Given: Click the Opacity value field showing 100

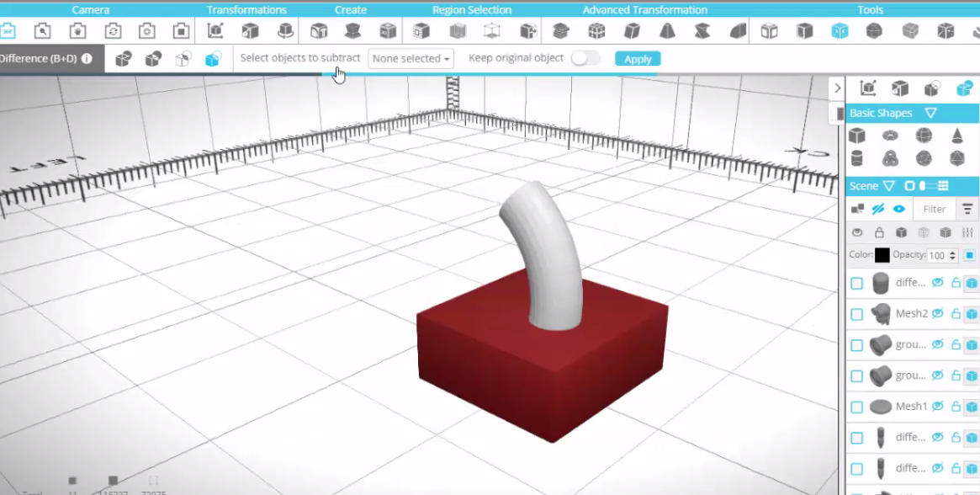Looking at the screenshot, I should coord(937,255).
